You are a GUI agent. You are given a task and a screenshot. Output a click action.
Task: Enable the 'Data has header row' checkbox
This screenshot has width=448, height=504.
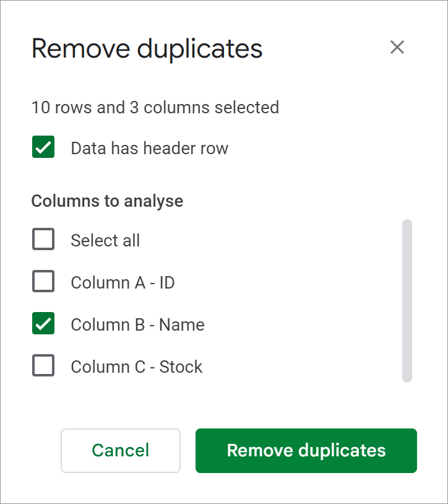pos(43,148)
